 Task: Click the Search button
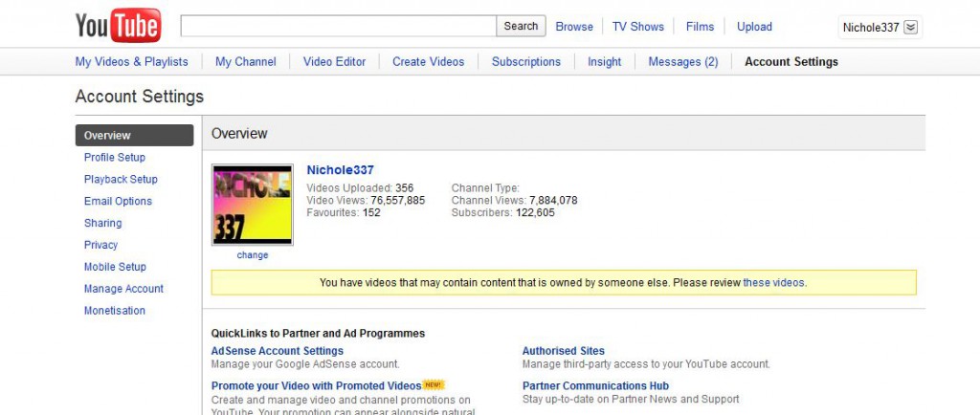pos(521,26)
